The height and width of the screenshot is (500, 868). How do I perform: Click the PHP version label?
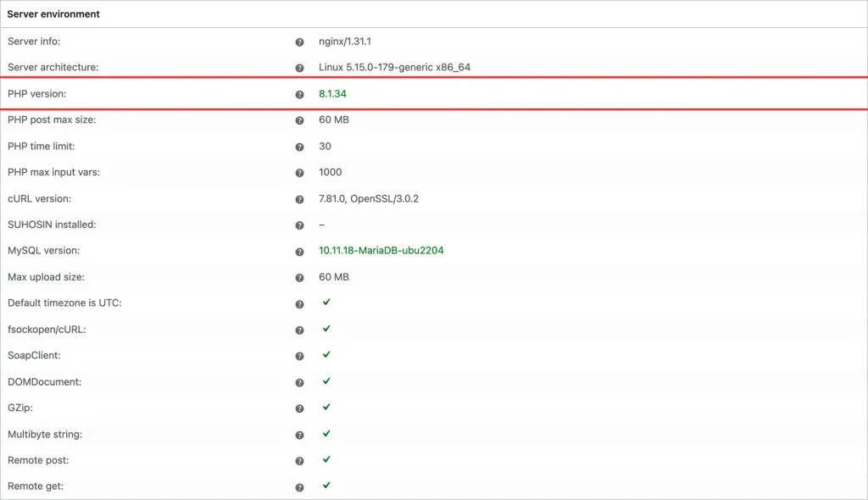click(x=36, y=94)
